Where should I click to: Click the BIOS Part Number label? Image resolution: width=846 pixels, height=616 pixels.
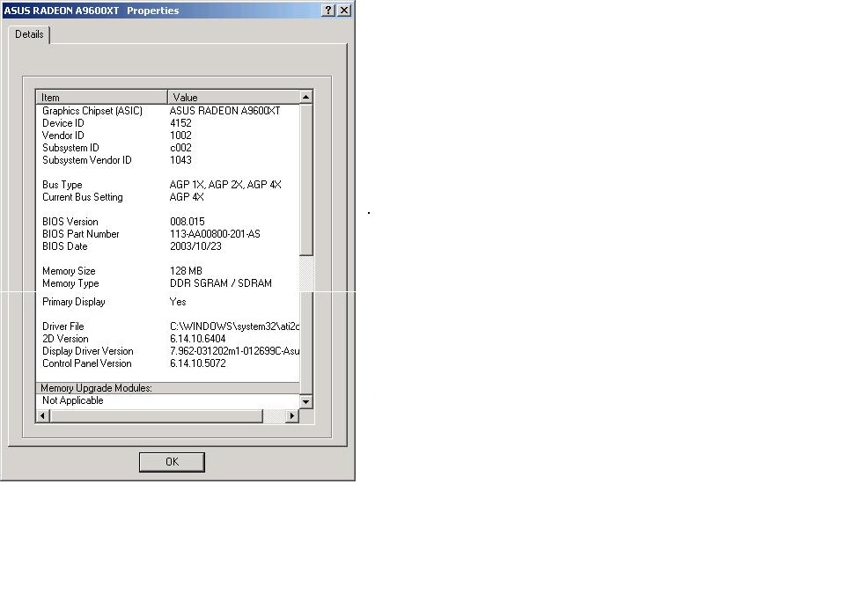coord(81,234)
